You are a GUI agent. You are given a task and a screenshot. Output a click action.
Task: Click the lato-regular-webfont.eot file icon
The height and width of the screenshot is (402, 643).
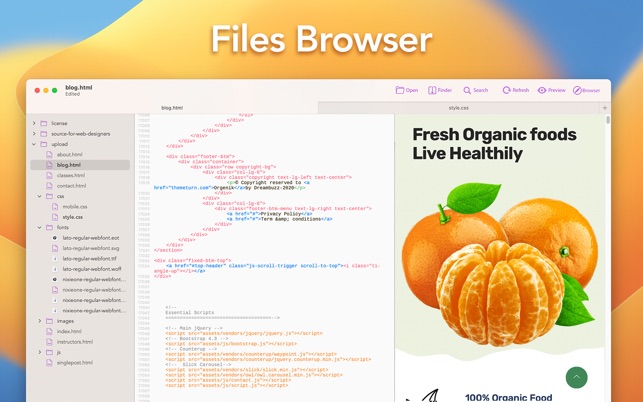coord(55,238)
